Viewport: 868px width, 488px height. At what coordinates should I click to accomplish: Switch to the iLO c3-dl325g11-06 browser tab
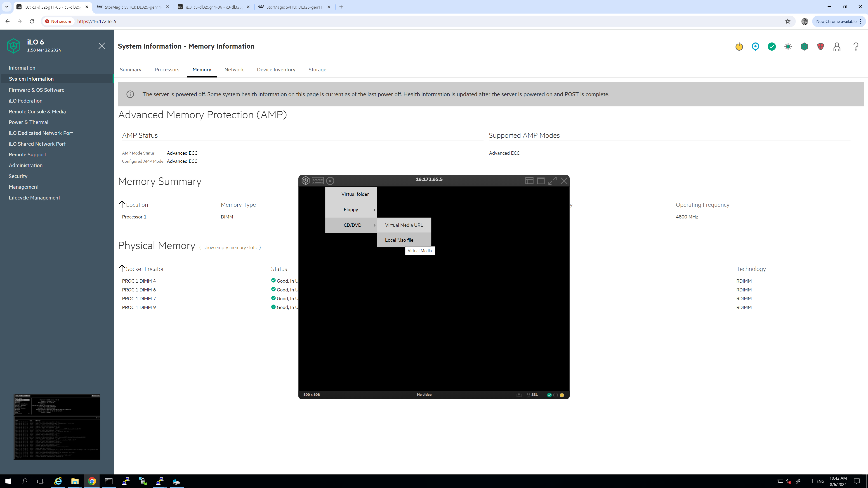click(x=214, y=7)
